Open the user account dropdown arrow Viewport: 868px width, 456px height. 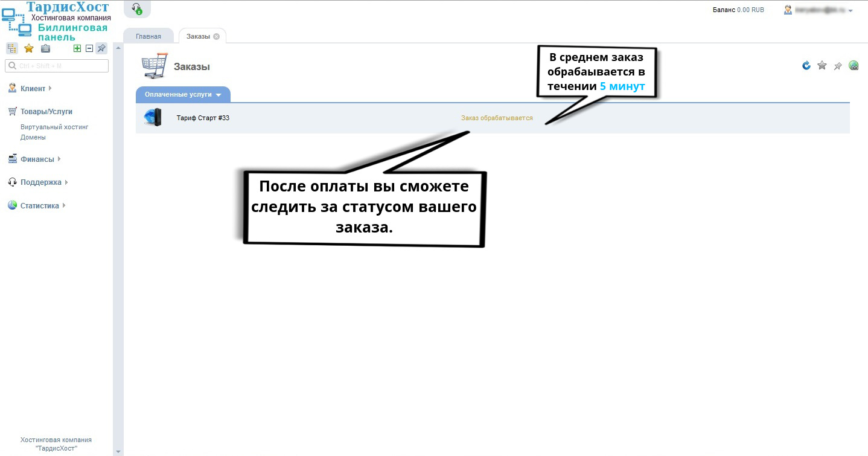(850, 11)
